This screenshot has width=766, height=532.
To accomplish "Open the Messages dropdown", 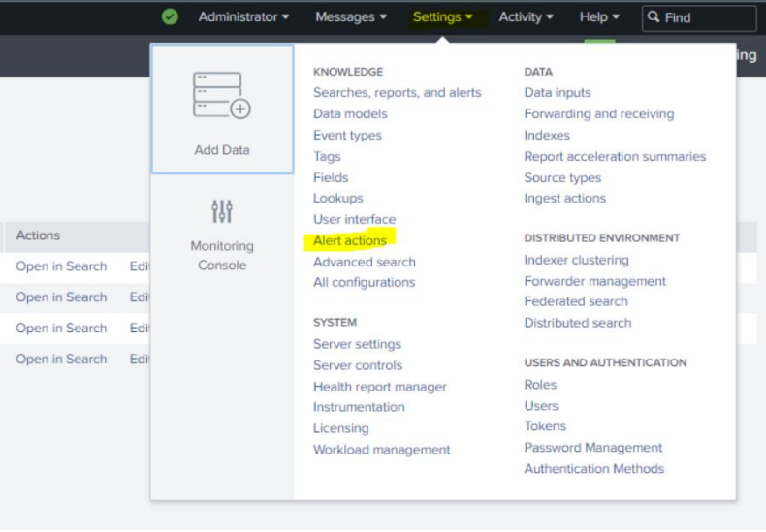I will click(x=351, y=16).
